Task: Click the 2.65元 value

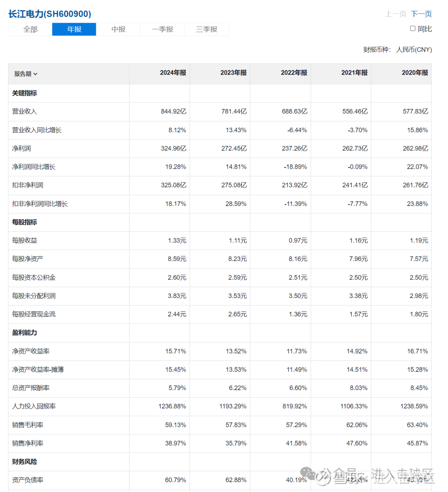Action: click(x=237, y=314)
